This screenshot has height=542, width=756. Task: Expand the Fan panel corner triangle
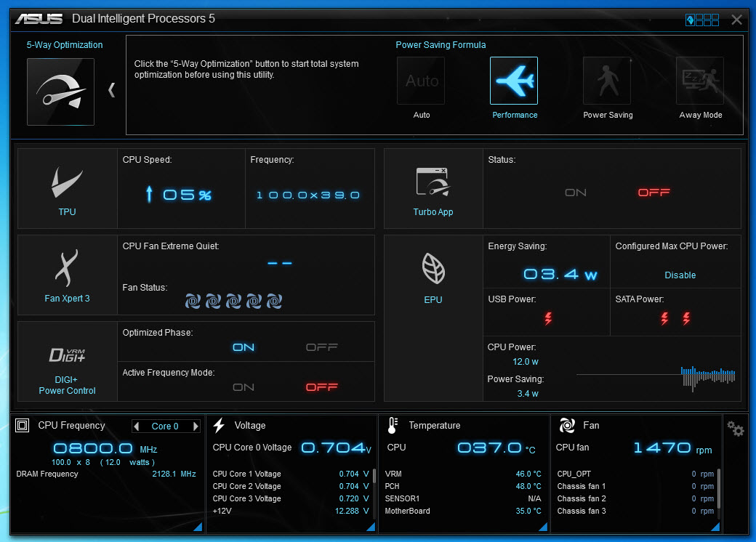715,527
